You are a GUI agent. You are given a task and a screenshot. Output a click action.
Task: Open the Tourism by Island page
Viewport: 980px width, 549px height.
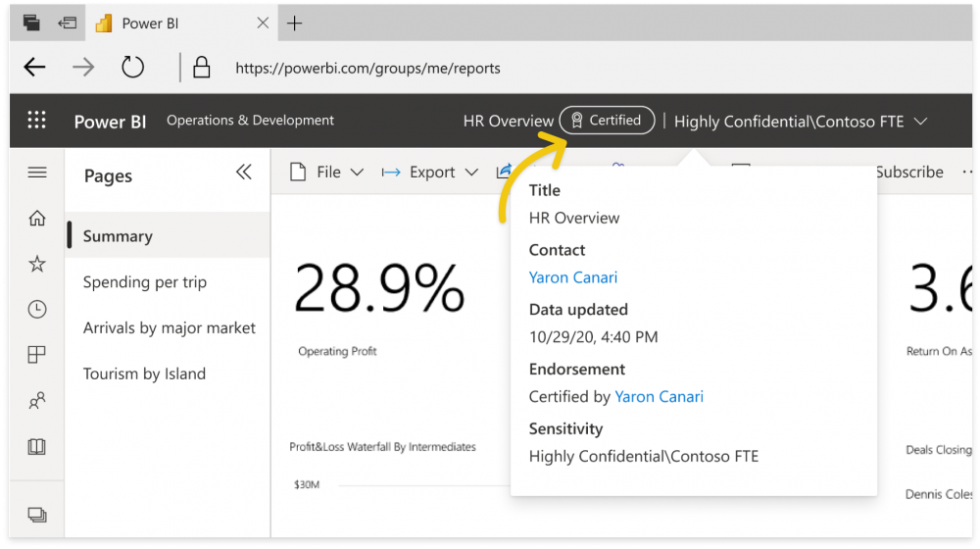[x=144, y=374]
